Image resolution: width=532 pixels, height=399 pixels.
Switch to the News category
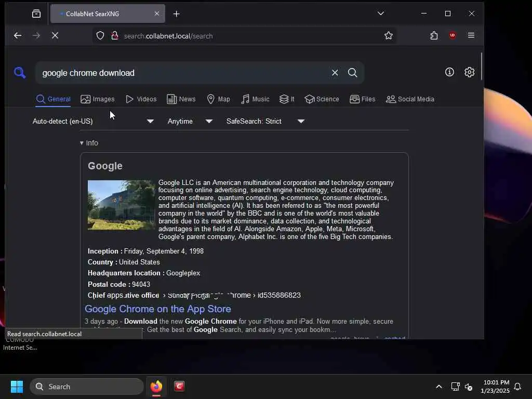[x=181, y=99]
